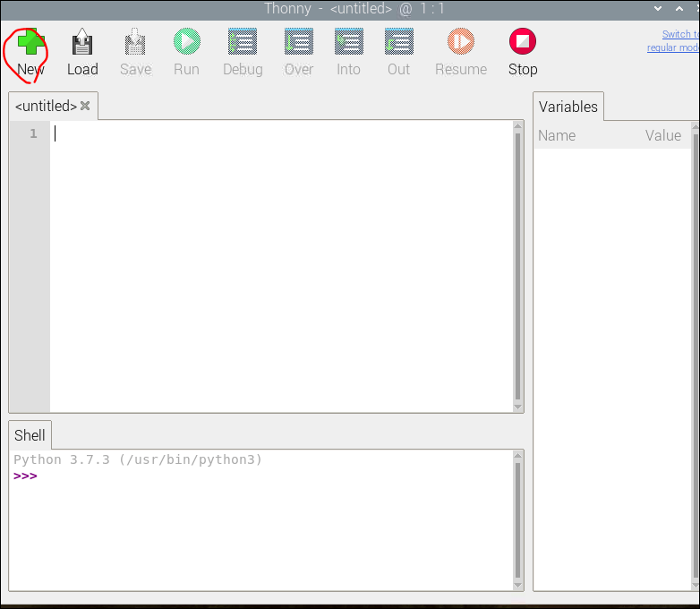The width and height of the screenshot is (700, 609).
Task: Click the editor scrollbar up arrow
Action: click(518, 126)
